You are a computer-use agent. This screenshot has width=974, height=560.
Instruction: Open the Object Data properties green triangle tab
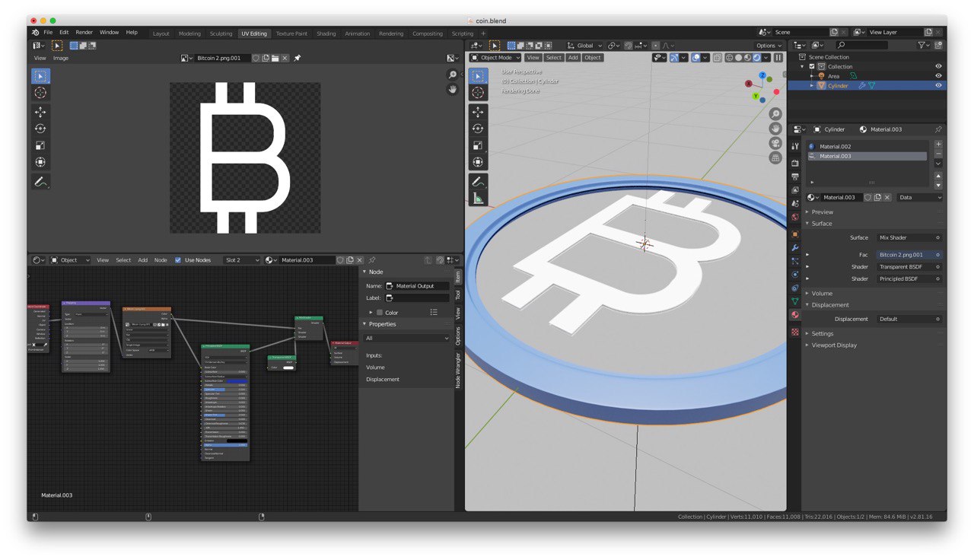pos(795,301)
